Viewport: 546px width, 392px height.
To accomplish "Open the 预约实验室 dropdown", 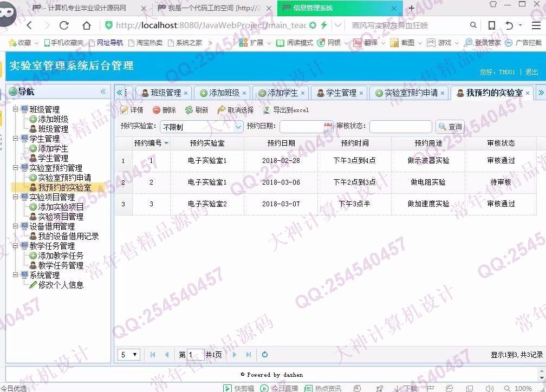I will point(238,127).
